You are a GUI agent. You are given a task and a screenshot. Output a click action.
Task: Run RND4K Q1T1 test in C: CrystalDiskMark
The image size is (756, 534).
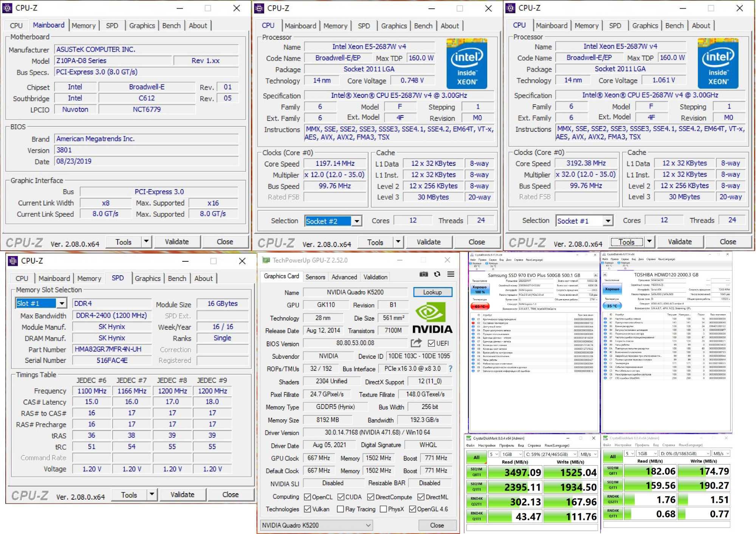[x=476, y=516]
